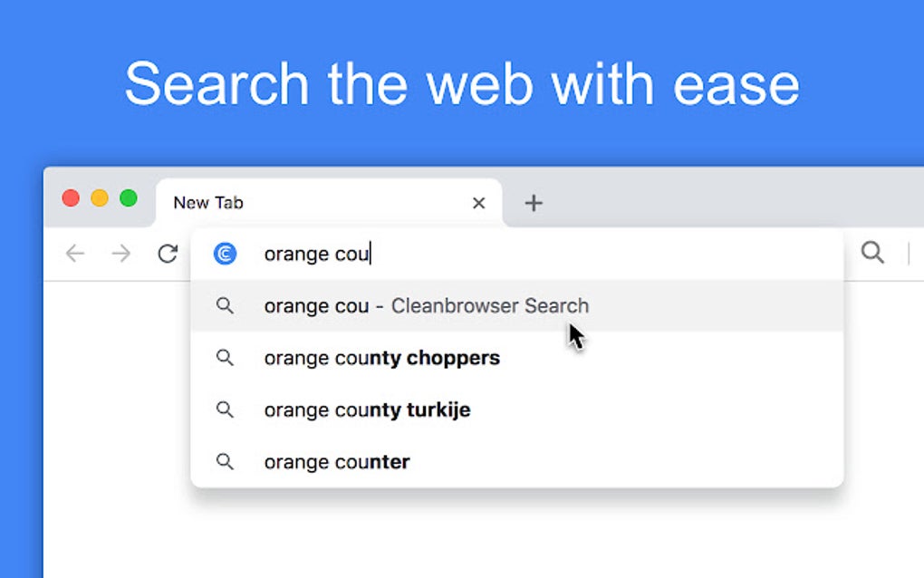Switch to the New Tab tab
924x578 pixels.
(272, 202)
